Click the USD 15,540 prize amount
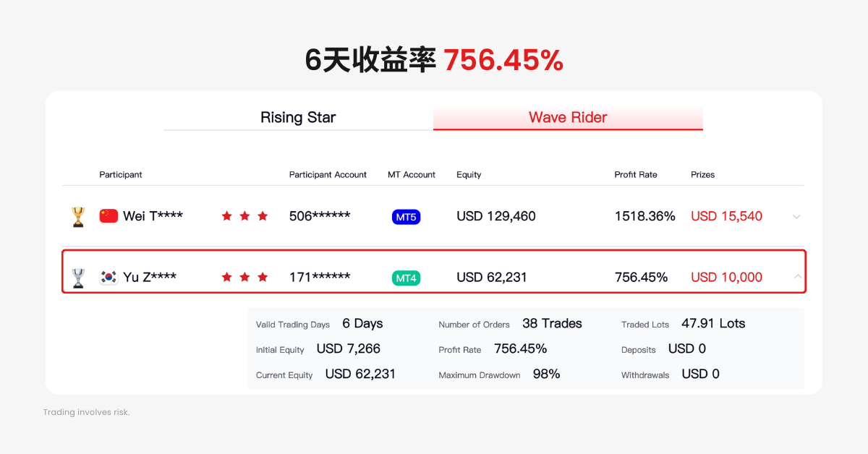Screen dimensions: 868x454 [726, 216]
